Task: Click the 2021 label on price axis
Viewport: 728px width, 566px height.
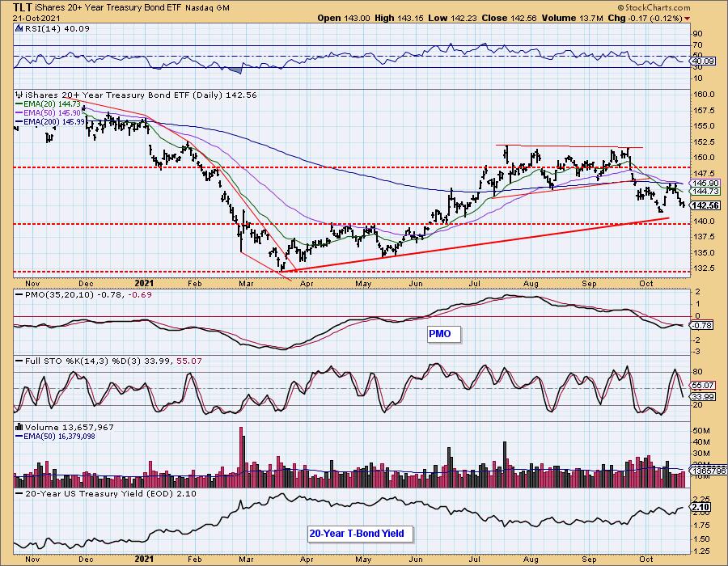Action: tap(144, 283)
